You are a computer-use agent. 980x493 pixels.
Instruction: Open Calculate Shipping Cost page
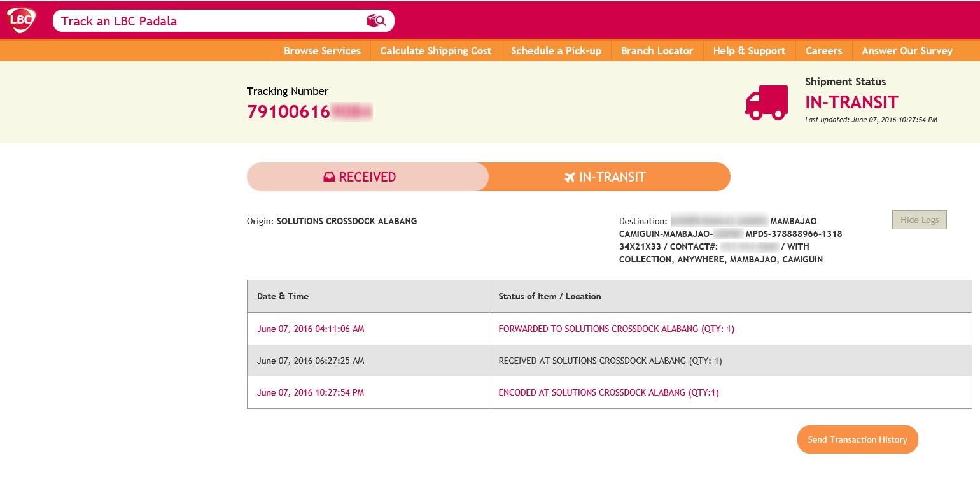[x=435, y=51]
